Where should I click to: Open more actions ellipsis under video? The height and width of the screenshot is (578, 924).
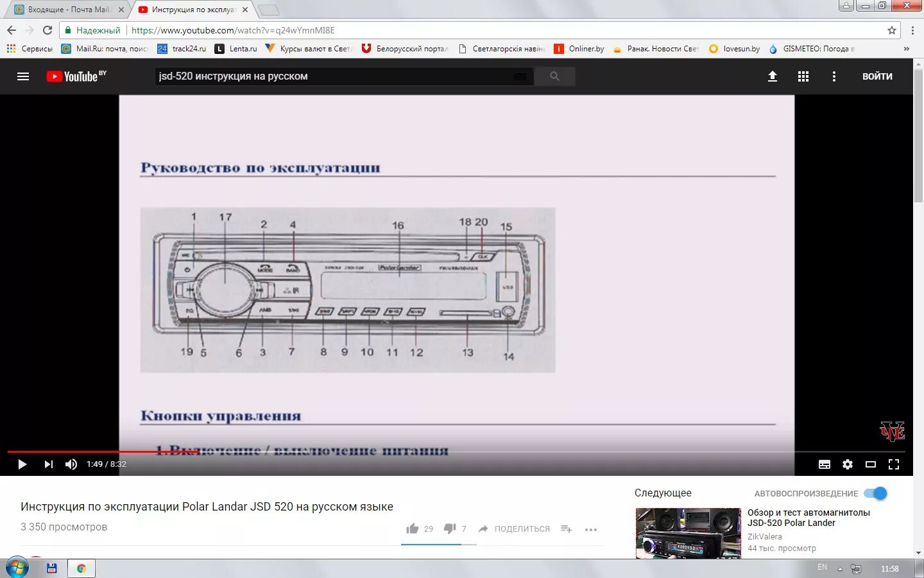591,529
